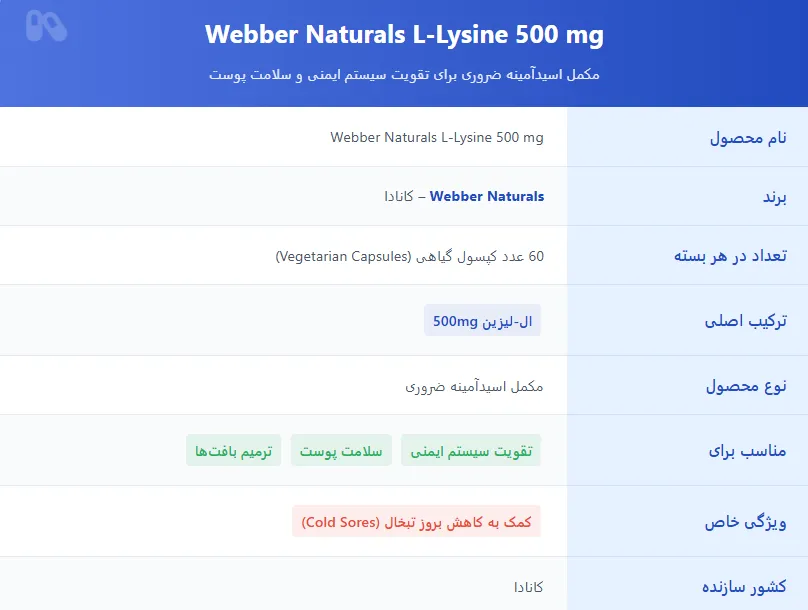This screenshot has width=808, height=610.
Task: Click the ترکیب اصلی row label
Action: [x=745, y=321]
